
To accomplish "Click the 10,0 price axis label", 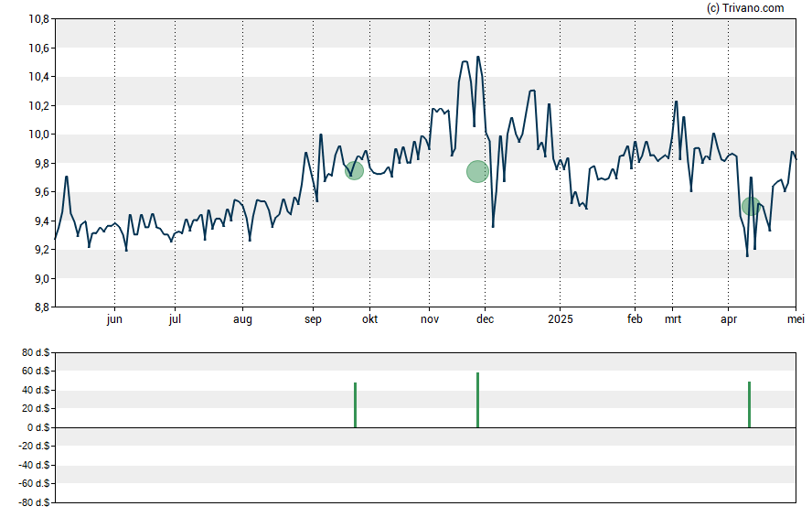I will pyautogui.click(x=38, y=135).
